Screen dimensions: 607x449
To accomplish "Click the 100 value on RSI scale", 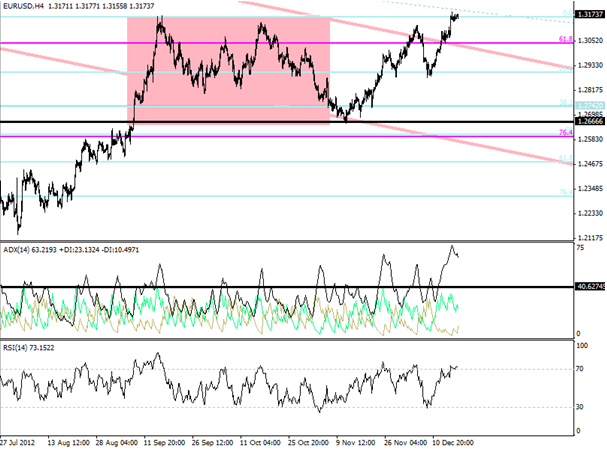I will click(582, 345).
